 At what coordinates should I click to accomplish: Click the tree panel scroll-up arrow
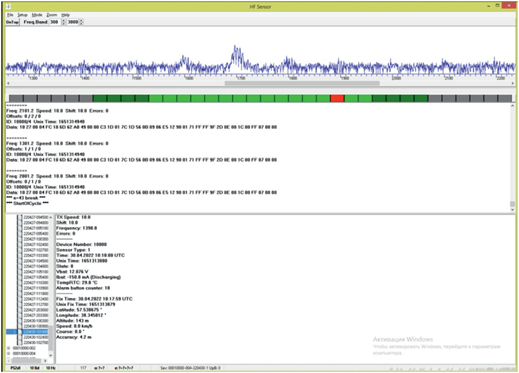[51, 217]
